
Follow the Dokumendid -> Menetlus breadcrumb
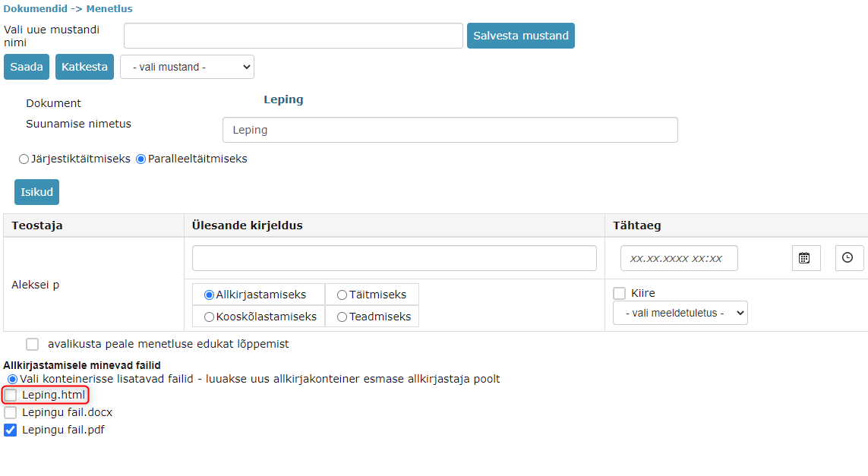pos(68,9)
